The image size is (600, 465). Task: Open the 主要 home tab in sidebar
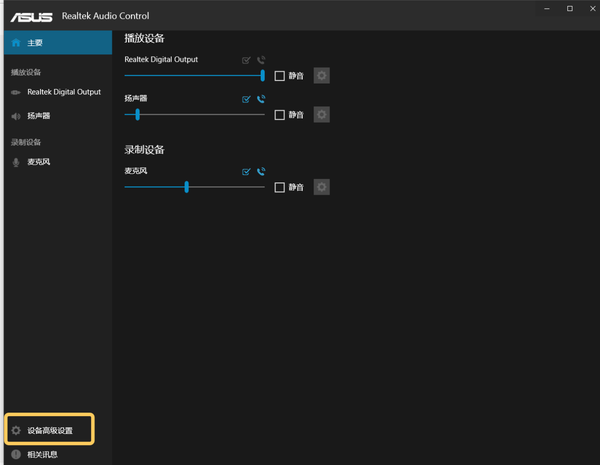(58, 42)
